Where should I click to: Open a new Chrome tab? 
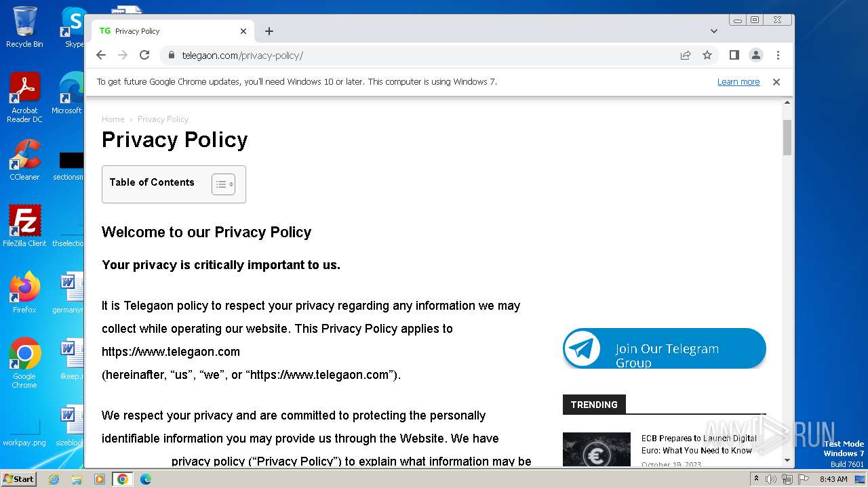tap(269, 31)
